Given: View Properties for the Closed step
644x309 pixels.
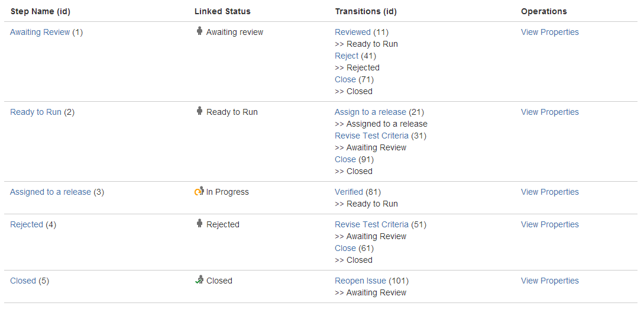Looking at the screenshot, I should pos(550,281).
